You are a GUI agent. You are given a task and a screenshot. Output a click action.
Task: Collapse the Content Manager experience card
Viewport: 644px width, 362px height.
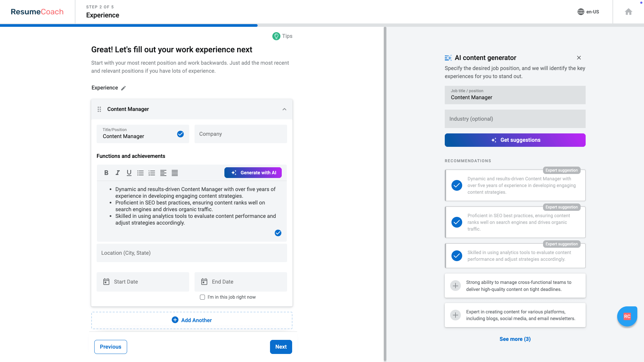tap(284, 109)
